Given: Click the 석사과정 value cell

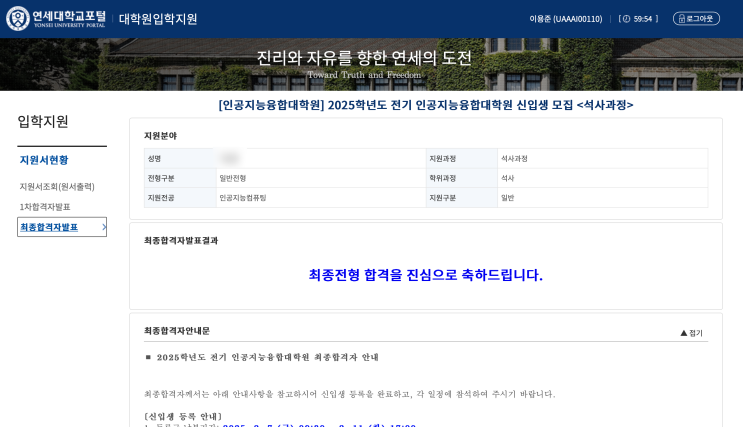Looking at the screenshot, I should pyautogui.click(x=603, y=158).
